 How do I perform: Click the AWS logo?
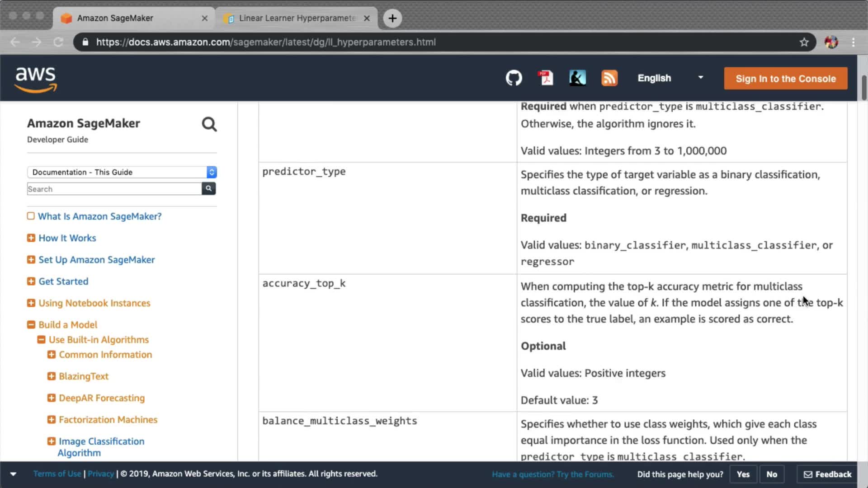pyautogui.click(x=36, y=80)
